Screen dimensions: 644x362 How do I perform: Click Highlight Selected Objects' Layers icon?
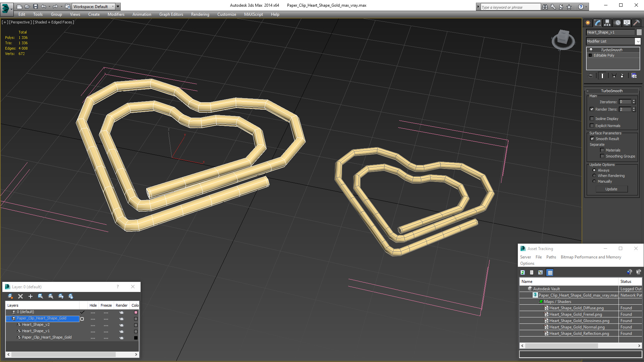(x=51, y=296)
